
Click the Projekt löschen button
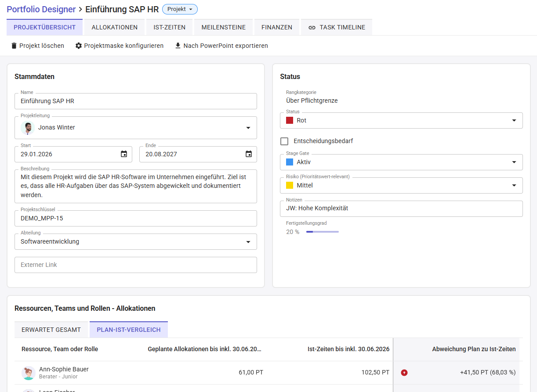click(x=38, y=46)
